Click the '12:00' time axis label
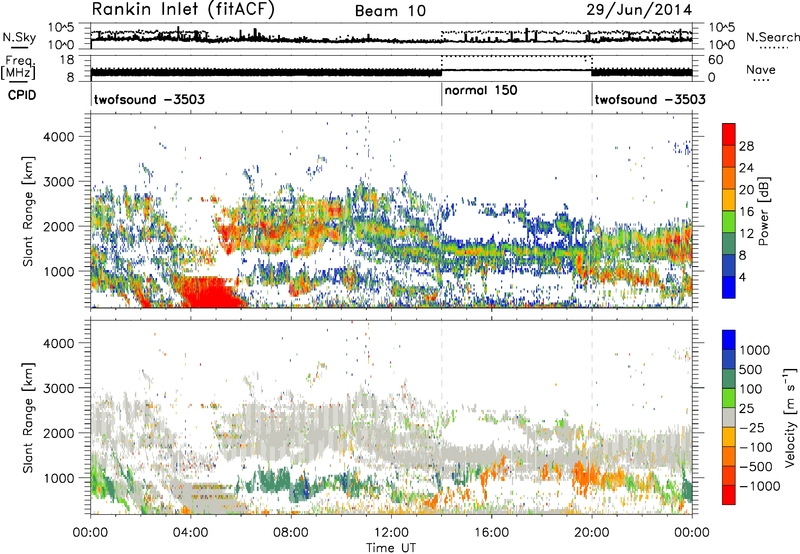Viewport: 800px width, 554px height. 391,533
